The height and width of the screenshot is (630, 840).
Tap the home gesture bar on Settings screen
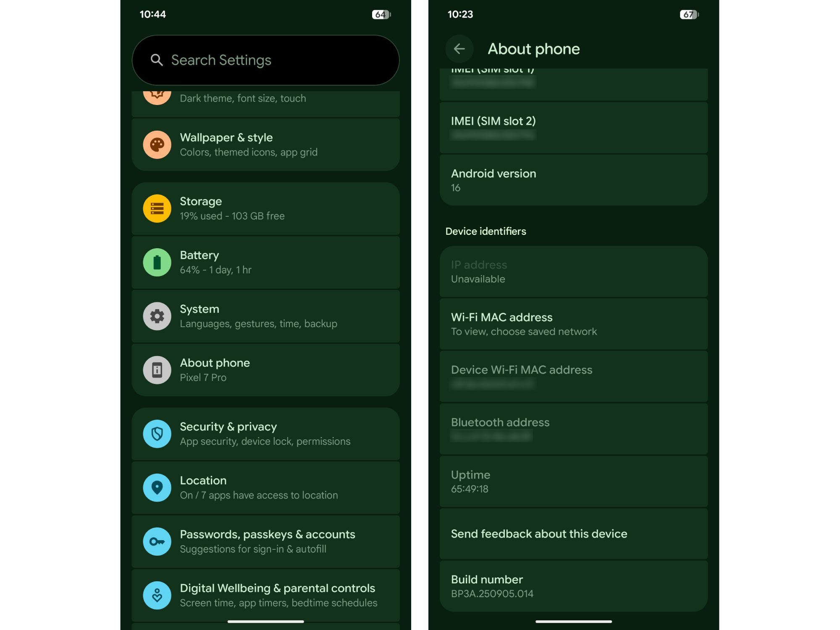(265, 621)
